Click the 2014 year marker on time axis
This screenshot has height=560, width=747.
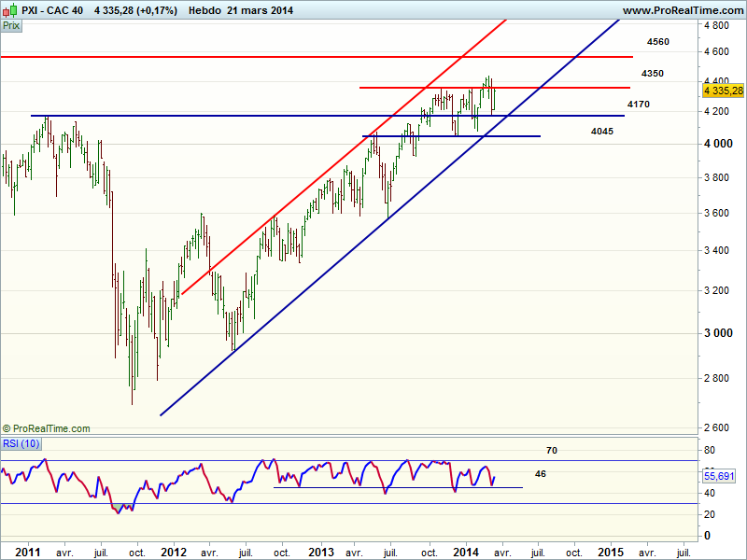point(468,551)
